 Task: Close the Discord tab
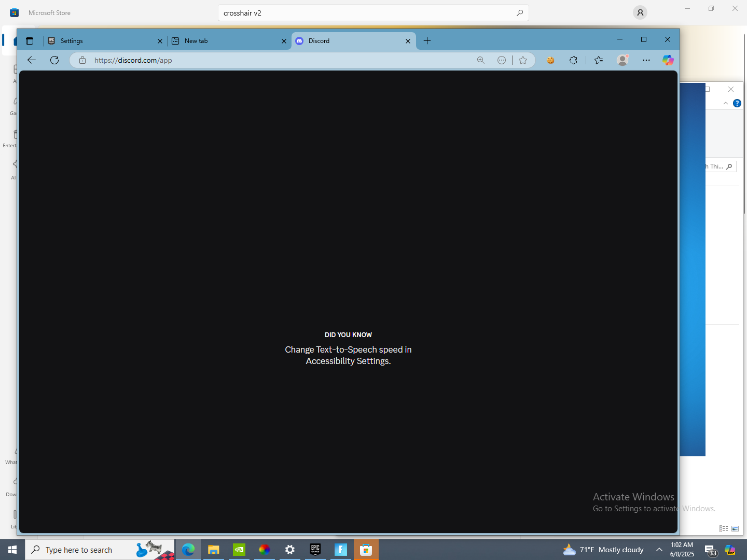pos(408,41)
